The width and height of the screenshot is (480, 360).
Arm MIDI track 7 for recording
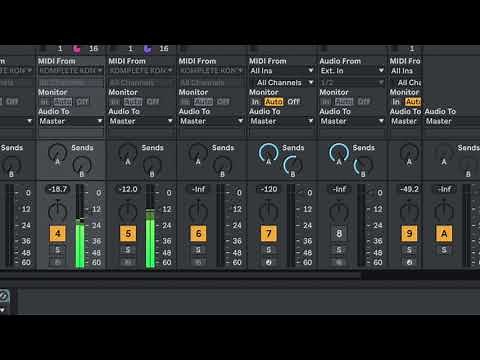click(x=269, y=262)
